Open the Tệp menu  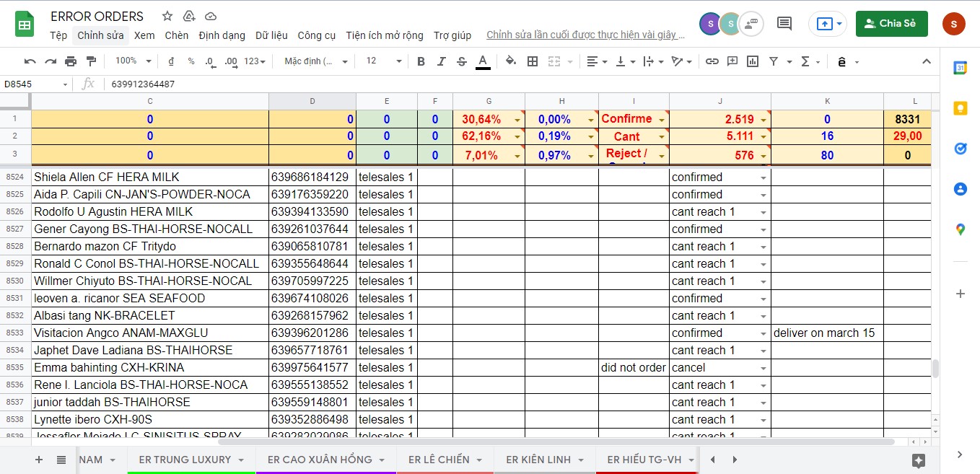coord(58,35)
